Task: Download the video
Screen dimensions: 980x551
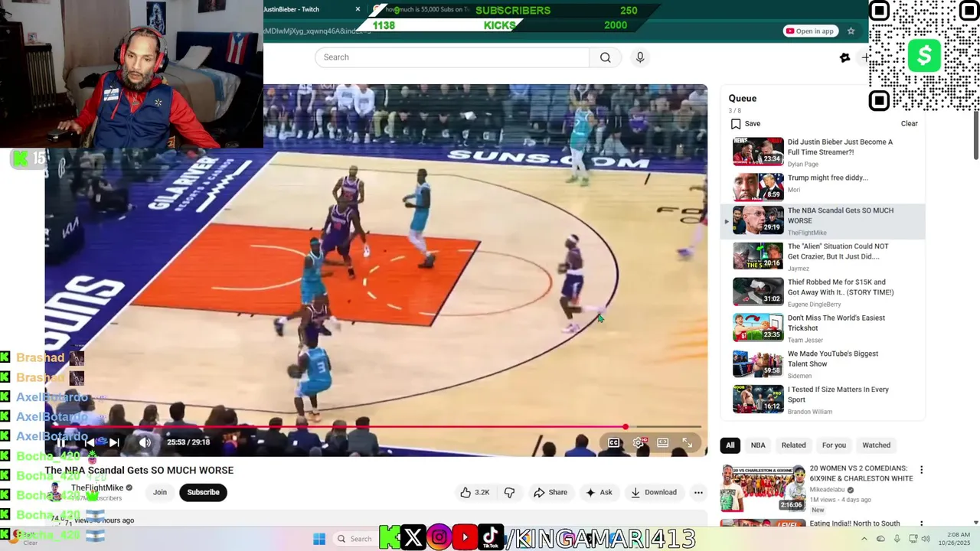Action: tap(653, 492)
